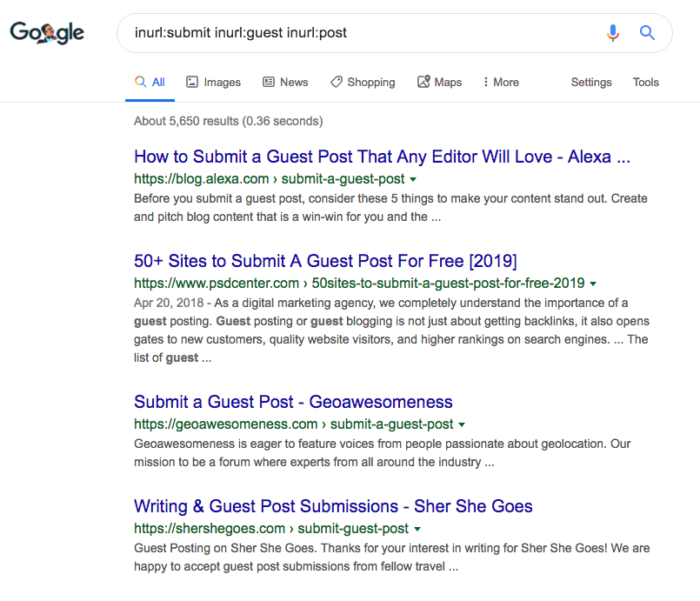
Task: Expand the blog.alexa.com result dropdown arrow
Action: [x=413, y=179]
